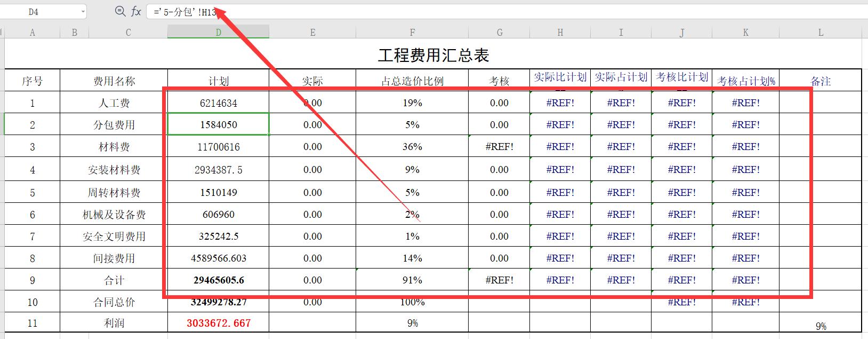Click the 占总造价比例 header cell
This screenshot has height=339, width=868.
412,81
